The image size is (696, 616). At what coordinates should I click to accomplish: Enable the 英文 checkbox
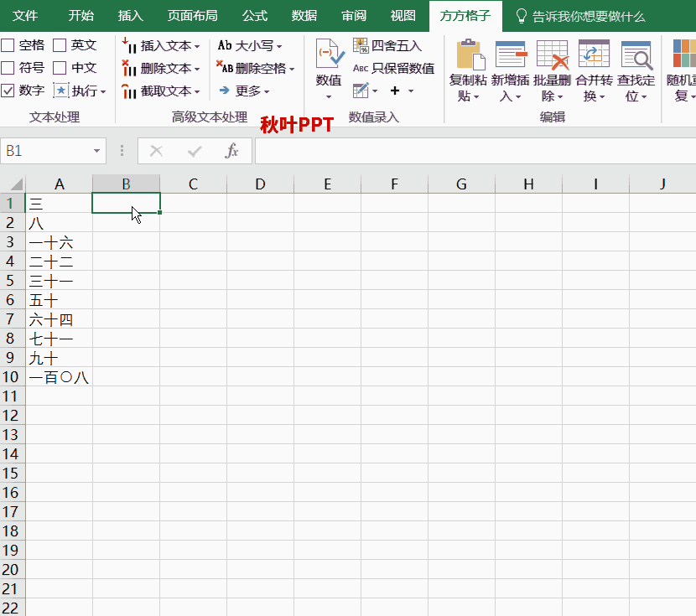coord(60,45)
